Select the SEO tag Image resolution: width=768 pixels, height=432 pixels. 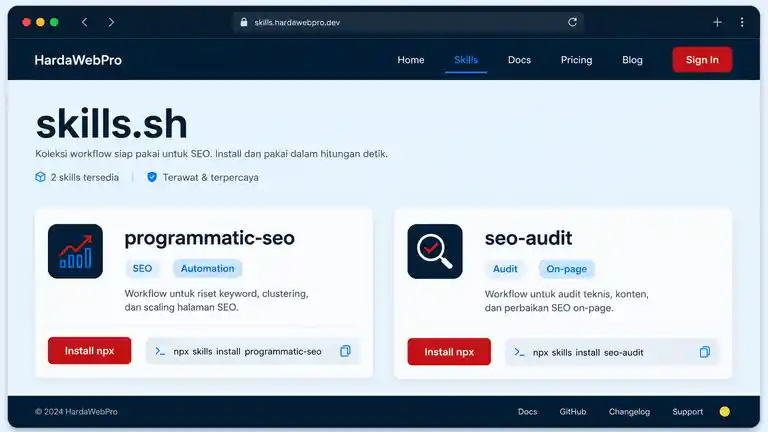(142, 268)
